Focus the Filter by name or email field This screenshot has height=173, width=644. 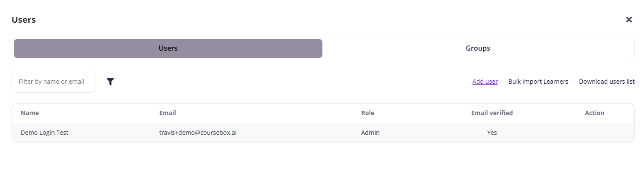(x=54, y=82)
